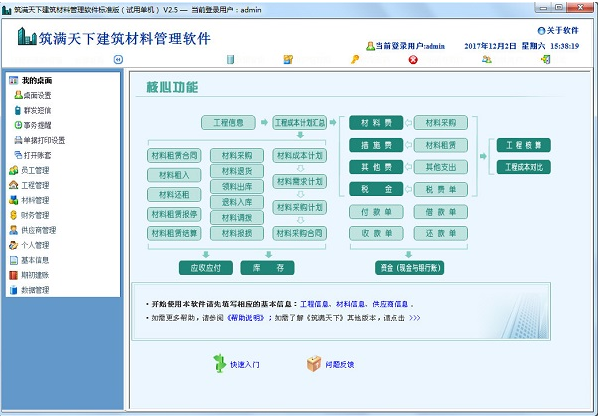600x416 pixels.
Task: Expand 个人管理 in the sidebar
Action: point(29,245)
